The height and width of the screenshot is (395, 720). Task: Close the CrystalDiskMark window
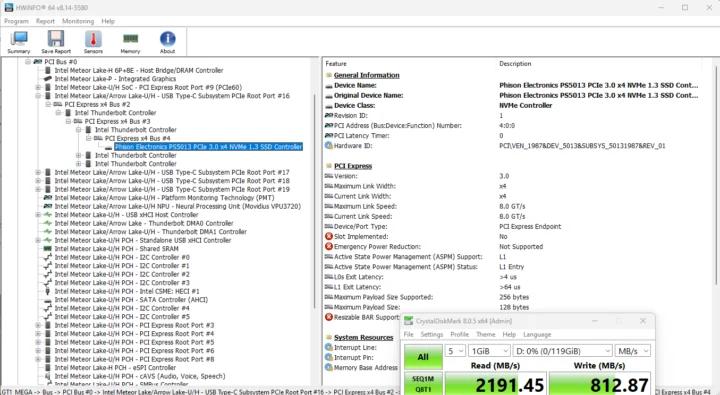click(643, 321)
